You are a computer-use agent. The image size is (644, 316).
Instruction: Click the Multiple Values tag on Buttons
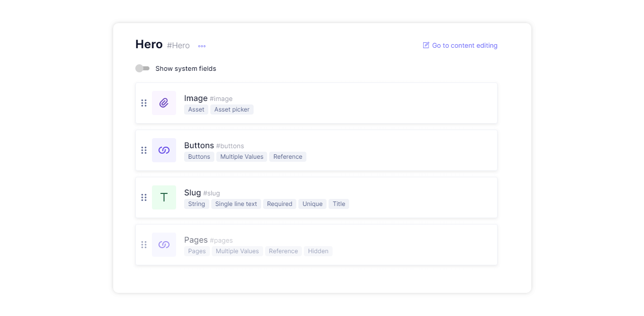pos(242,157)
